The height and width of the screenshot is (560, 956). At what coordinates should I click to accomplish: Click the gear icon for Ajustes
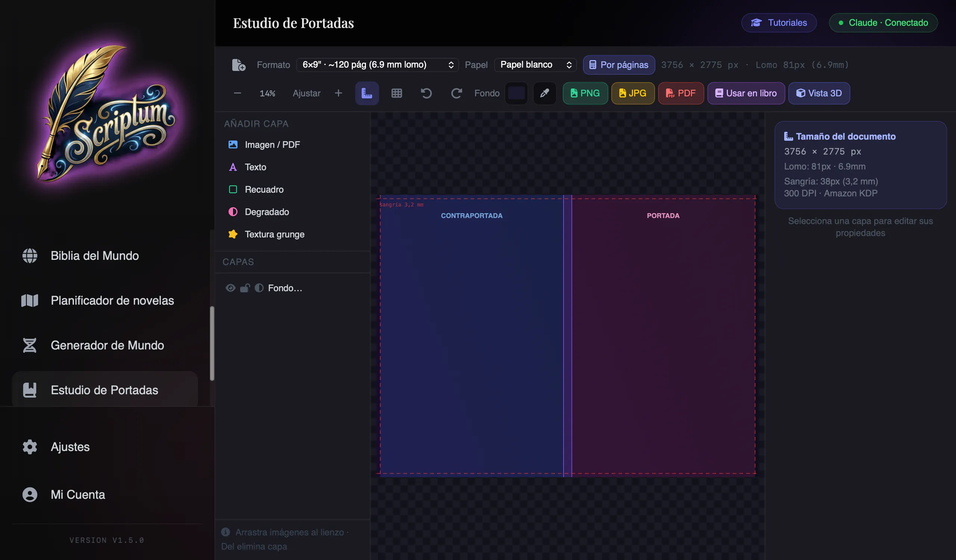tap(30, 447)
